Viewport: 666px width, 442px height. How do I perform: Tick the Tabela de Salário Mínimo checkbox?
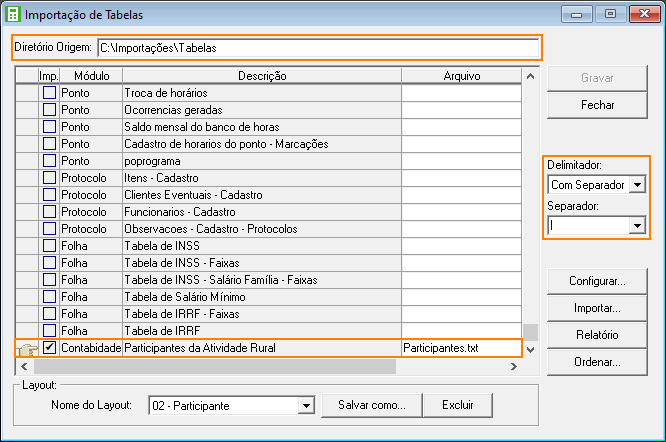pos(49,297)
